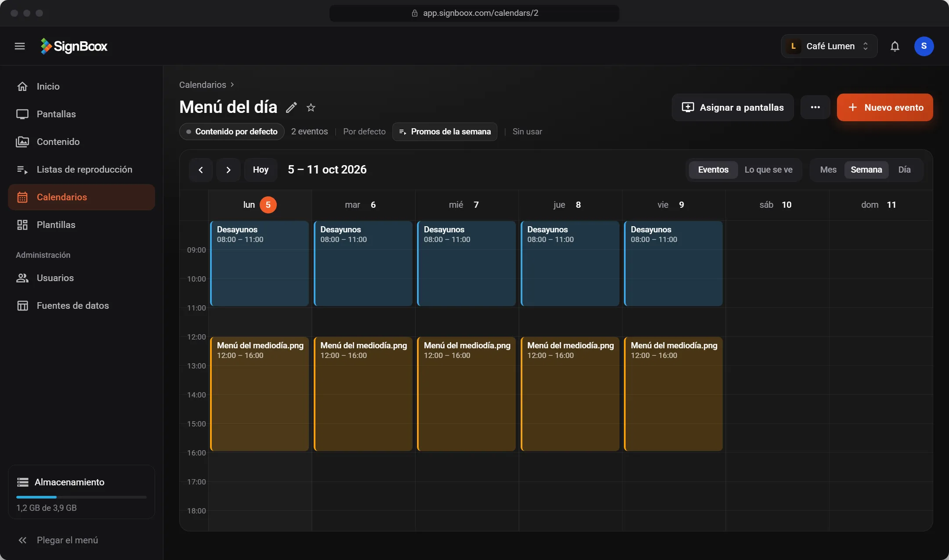The height and width of the screenshot is (560, 949).
Task: Click the 1,2 GB de 3,9 GB text
Action: [x=47, y=508]
